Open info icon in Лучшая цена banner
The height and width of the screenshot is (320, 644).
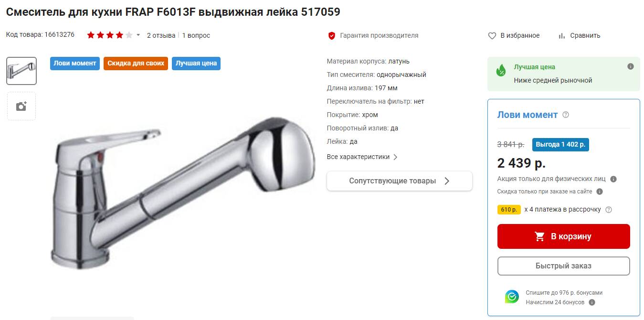click(x=631, y=66)
